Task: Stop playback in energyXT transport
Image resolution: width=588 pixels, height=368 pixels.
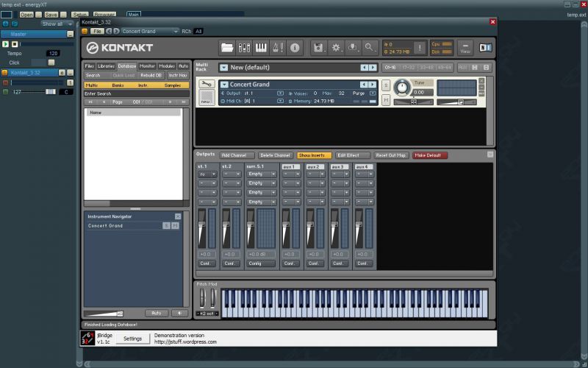Action: click(15, 44)
